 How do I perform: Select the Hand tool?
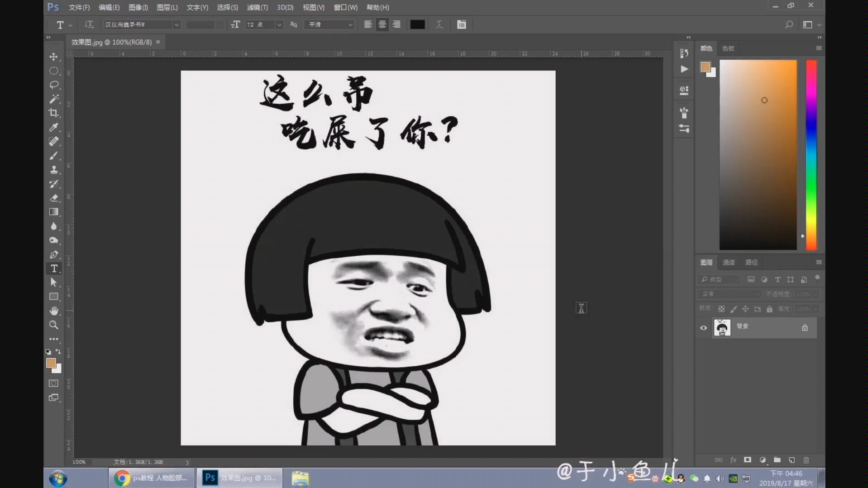coord(54,311)
